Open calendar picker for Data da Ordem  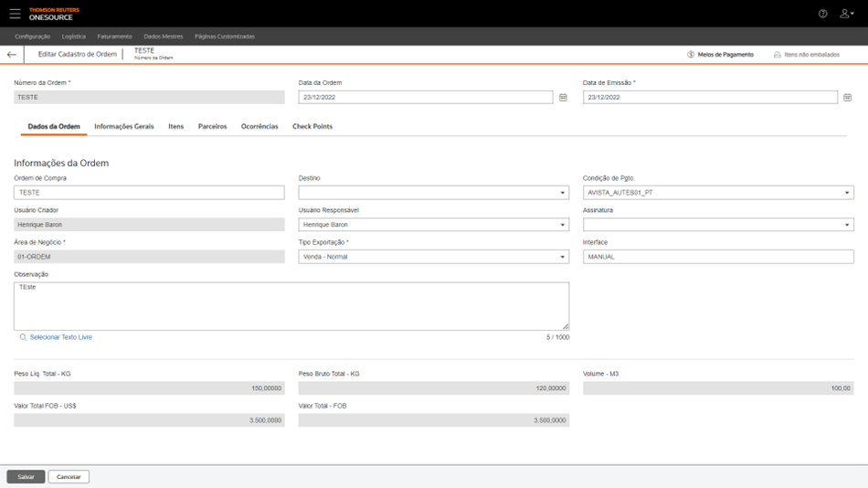click(x=563, y=98)
